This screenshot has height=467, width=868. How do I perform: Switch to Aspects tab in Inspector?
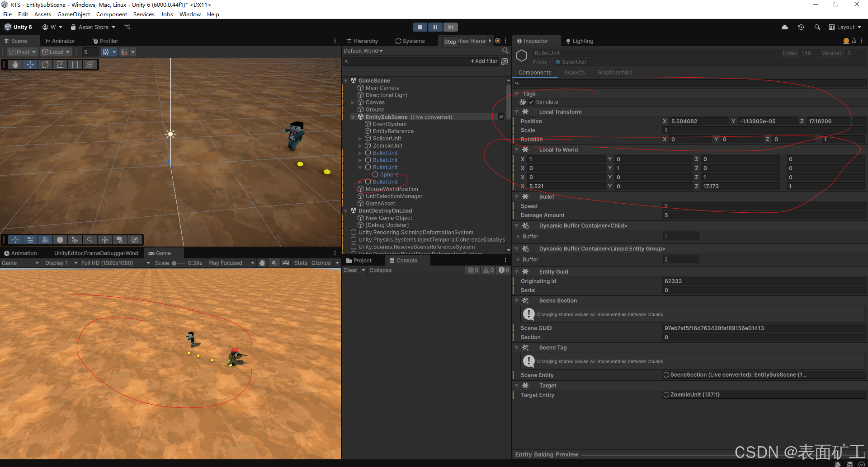coord(574,72)
